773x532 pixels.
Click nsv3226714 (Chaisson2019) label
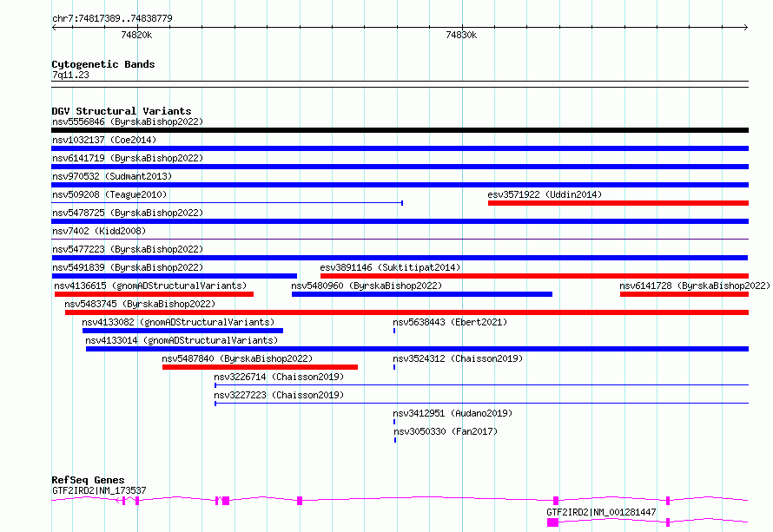279,377
